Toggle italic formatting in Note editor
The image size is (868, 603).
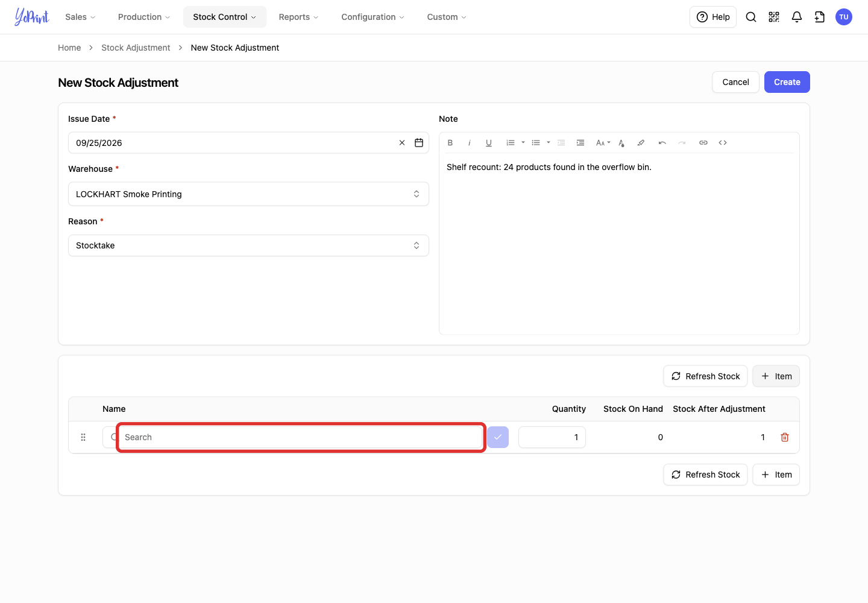469,143
